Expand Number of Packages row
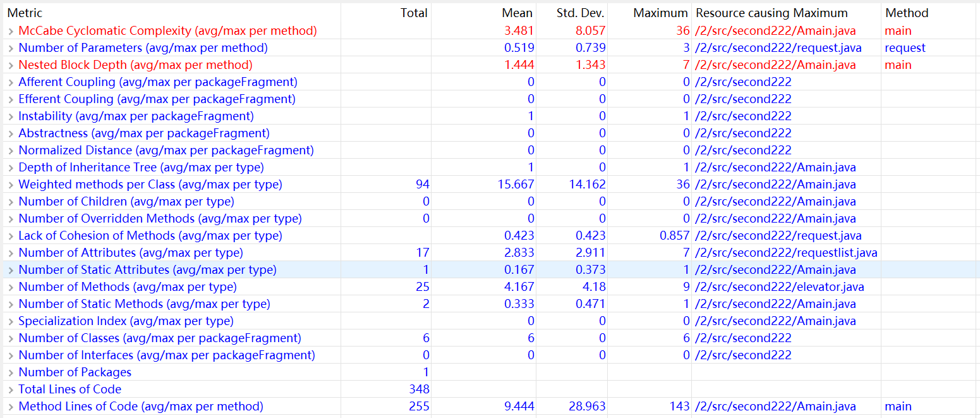Image resolution: width=980 pixels, height=418 pixels. click(11, 372)
